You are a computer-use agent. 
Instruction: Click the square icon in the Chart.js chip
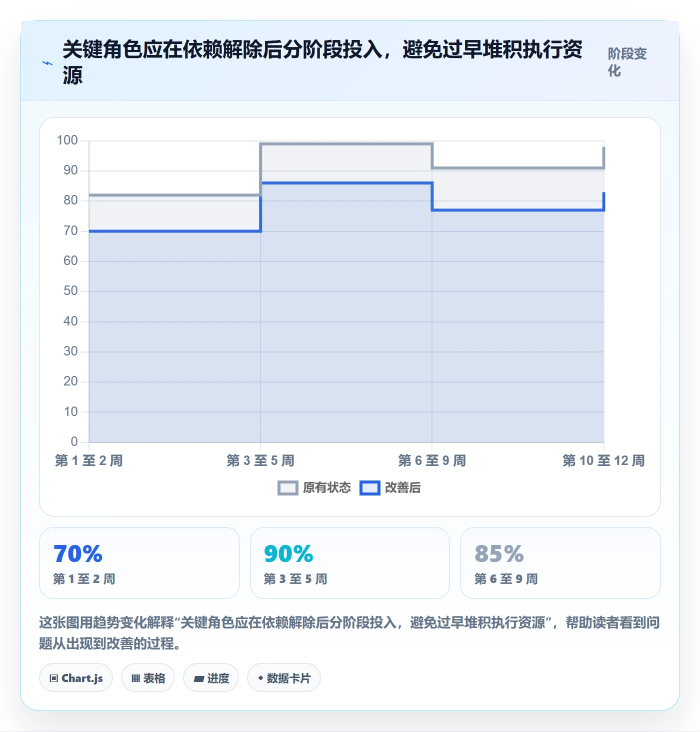tap(54, 678)
